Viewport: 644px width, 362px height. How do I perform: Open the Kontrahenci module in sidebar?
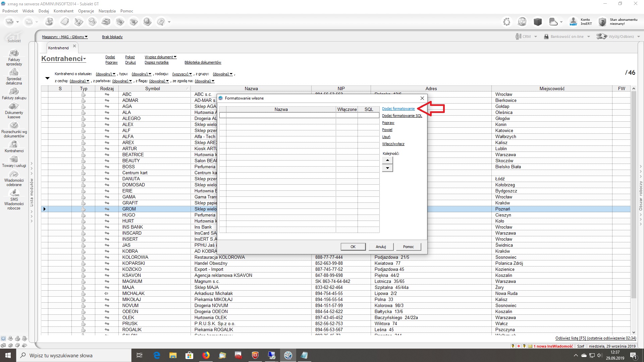tap(14, 146)
